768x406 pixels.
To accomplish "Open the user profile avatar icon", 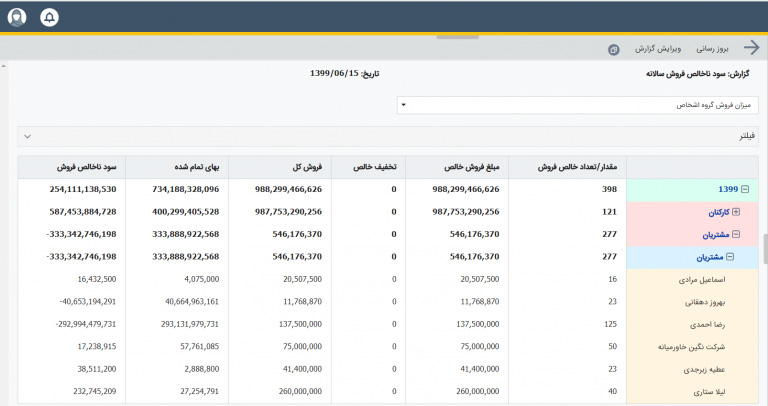I will point(17,18).
